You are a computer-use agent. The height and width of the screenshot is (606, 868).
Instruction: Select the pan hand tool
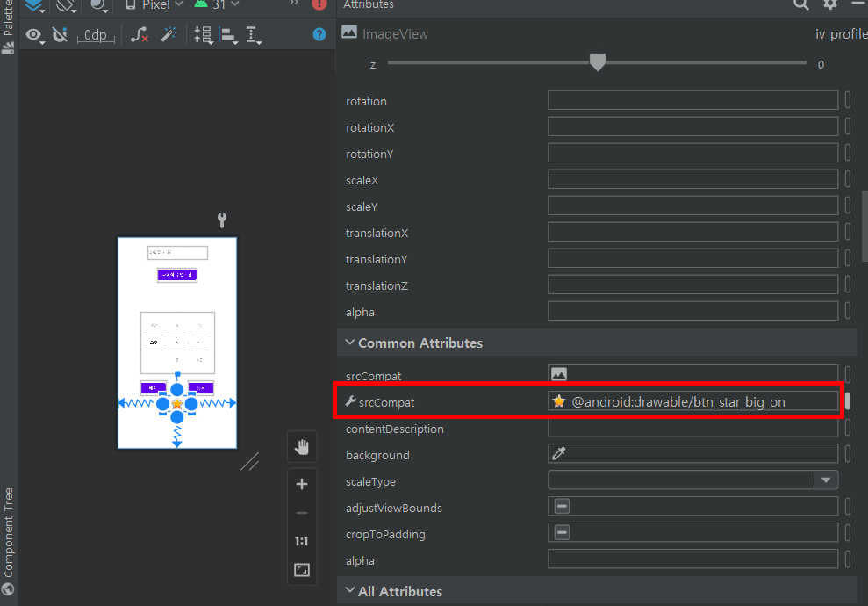tap(302, 447)
